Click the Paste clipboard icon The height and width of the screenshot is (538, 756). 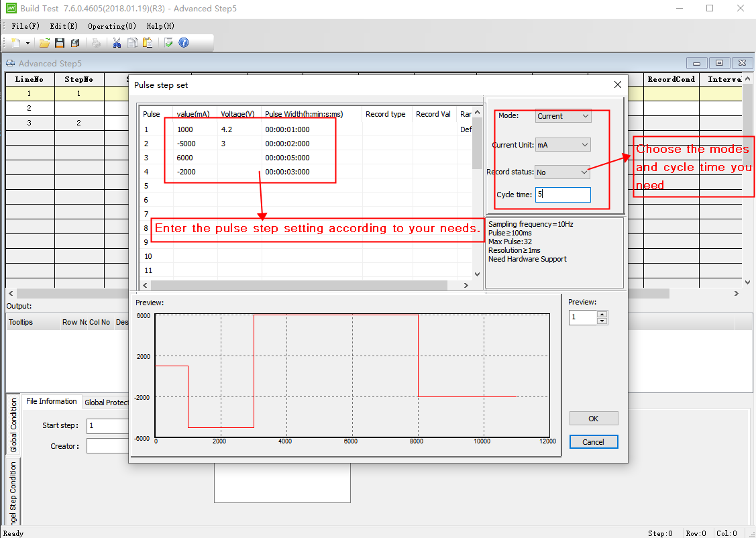(148, 43)
